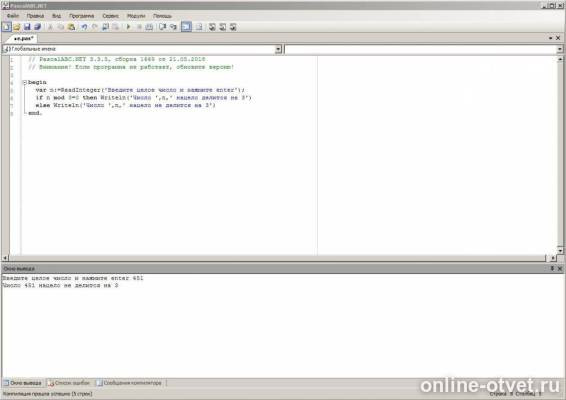Collapse the begin block fold marker
This screenshot has width=566, height=400.
pyautogui.click(x=25, y=82)
